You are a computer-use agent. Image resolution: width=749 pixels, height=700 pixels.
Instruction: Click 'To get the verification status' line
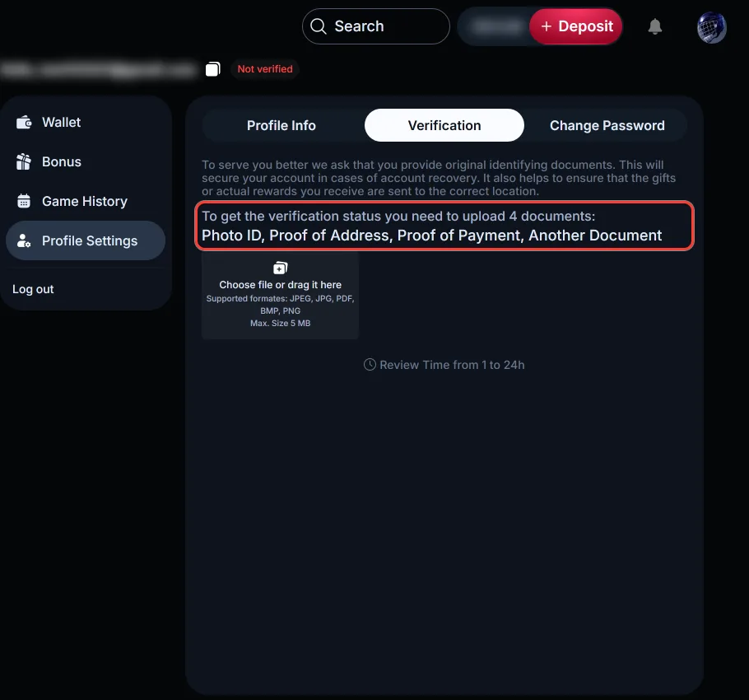click(x=398, y=216)
